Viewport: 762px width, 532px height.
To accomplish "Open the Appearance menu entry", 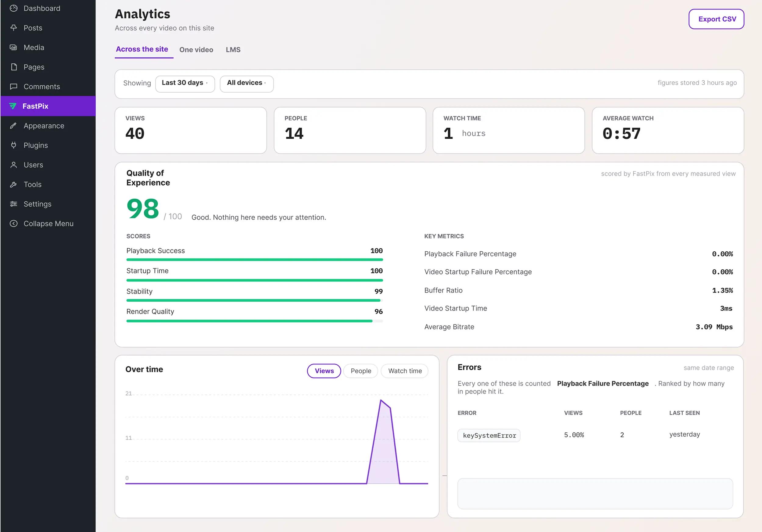I will pyautogui.click(x=48, y=126).
